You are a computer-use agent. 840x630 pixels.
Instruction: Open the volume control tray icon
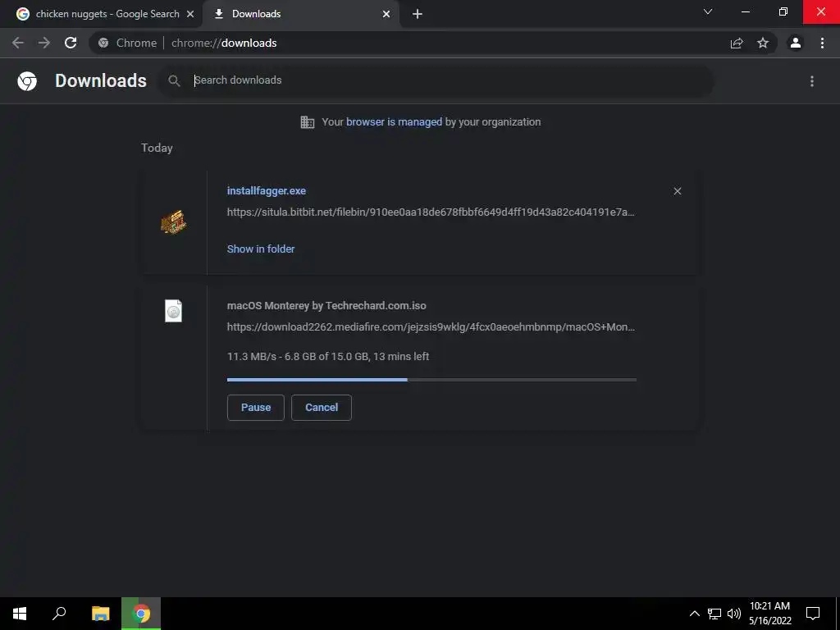[x=734, y=614]
